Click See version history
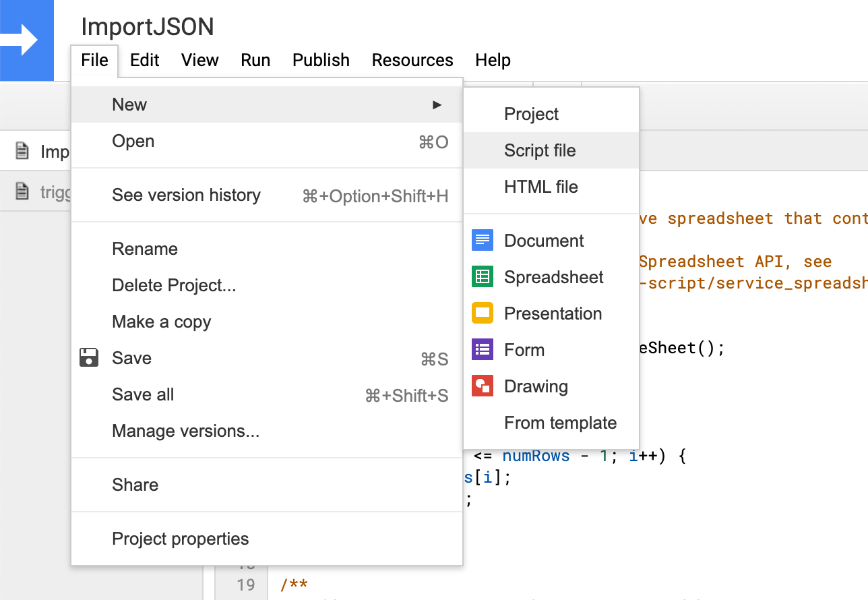 point(186,196)
